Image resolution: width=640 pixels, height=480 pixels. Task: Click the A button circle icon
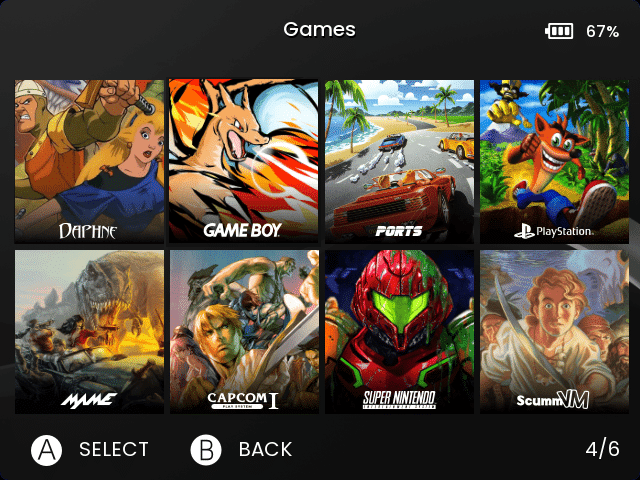(47, 450)
